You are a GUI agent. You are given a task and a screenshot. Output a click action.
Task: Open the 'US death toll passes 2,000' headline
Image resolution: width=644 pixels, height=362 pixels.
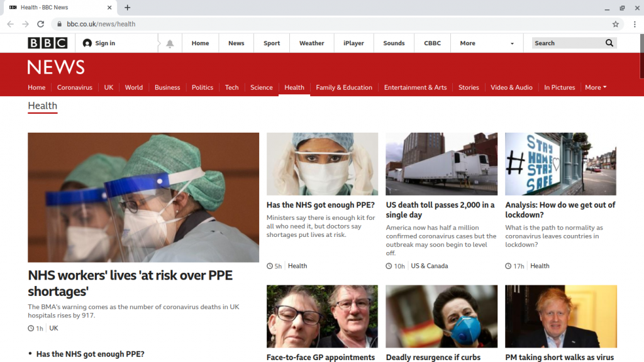pyautogui.click(x=440, y=210)
